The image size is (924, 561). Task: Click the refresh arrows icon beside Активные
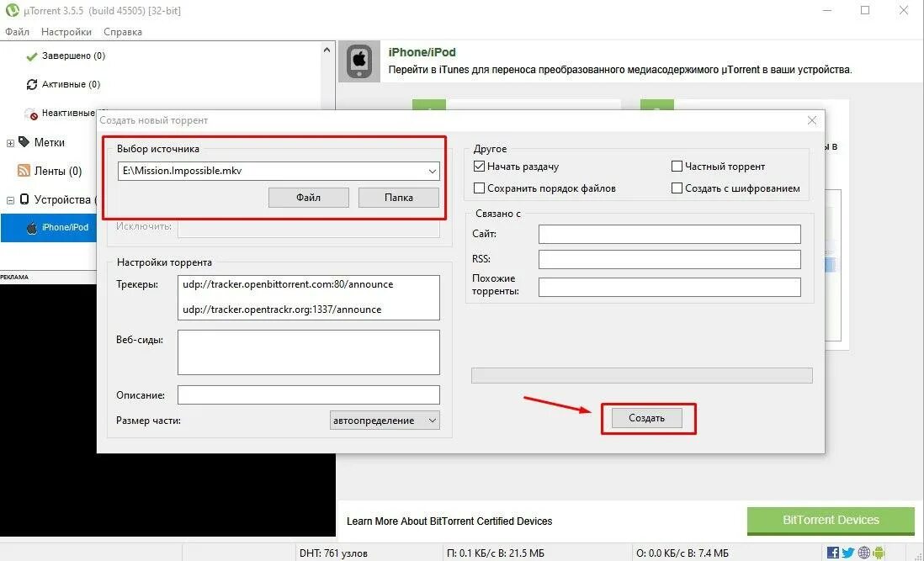click(32, 85)
